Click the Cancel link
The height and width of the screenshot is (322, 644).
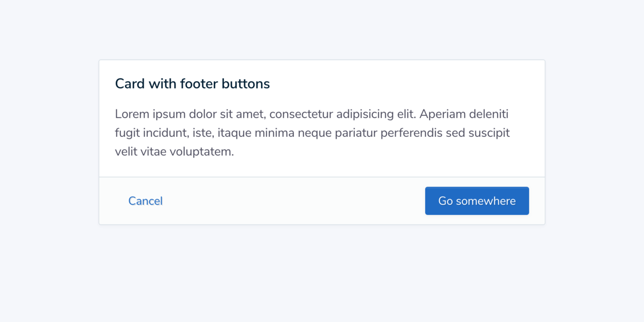[145, 201]
